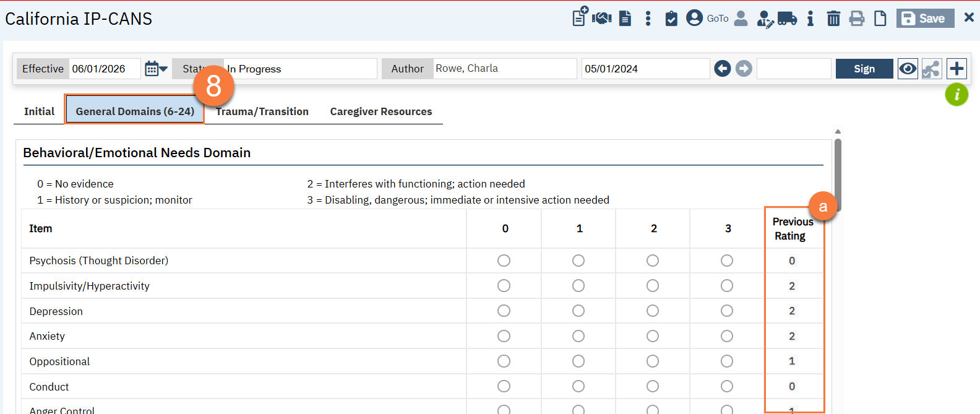Click the printer icon
The image size is (980, 414).
point(857,19)
